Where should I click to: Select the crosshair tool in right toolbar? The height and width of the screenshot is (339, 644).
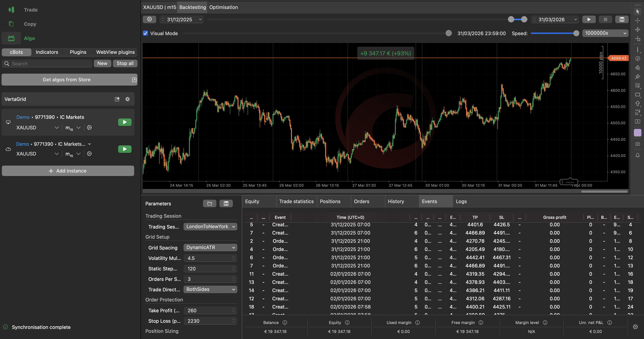pos(637,21)
